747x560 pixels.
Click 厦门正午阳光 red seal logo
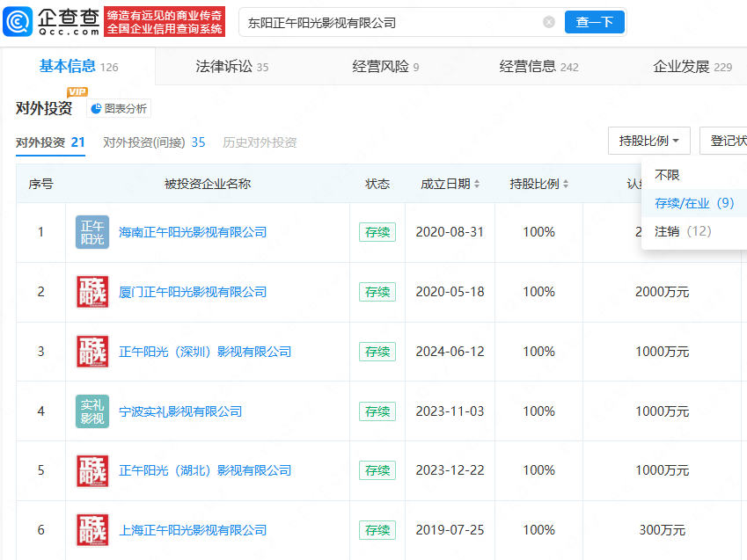[x=92, y=291]
